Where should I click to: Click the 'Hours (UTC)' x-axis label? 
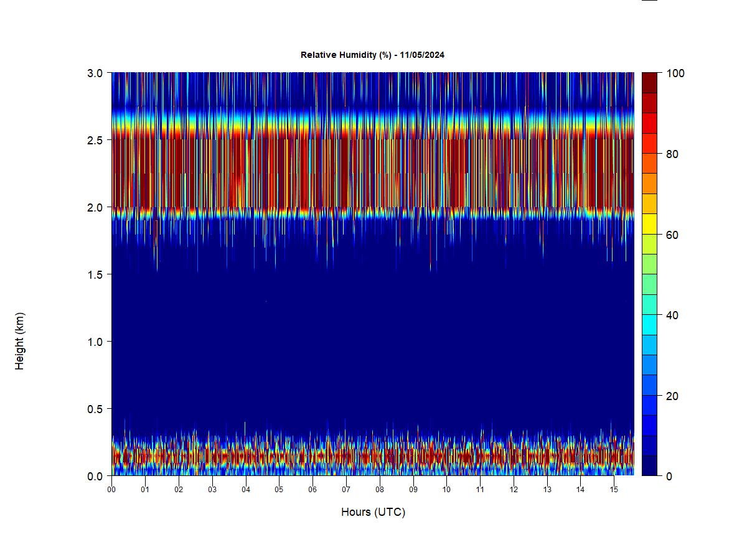[373, 512]
